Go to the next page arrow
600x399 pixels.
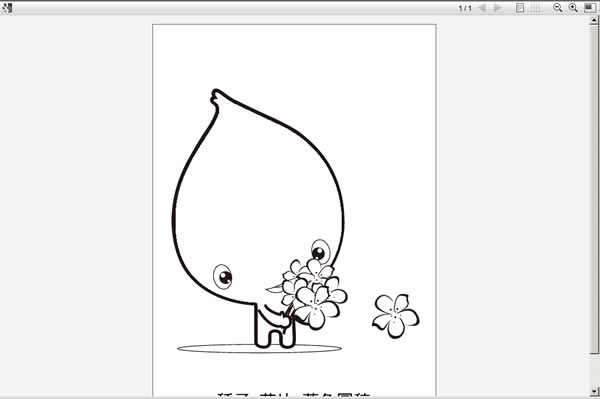(497, 8)
